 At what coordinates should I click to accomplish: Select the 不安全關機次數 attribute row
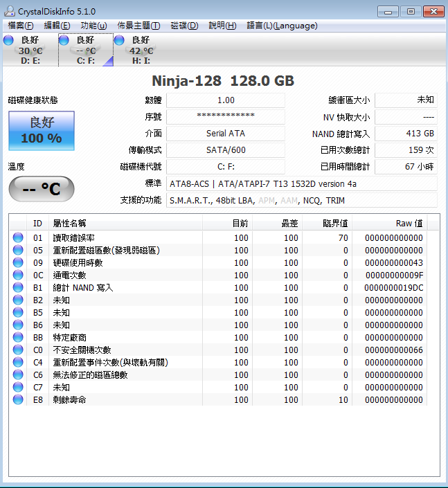[x=218, y=350]
